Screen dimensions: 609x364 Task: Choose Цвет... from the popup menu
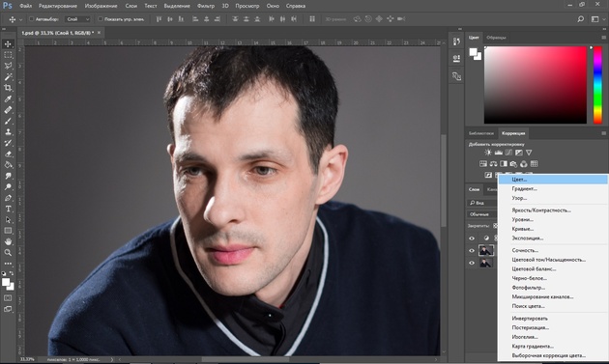[553, 180]
